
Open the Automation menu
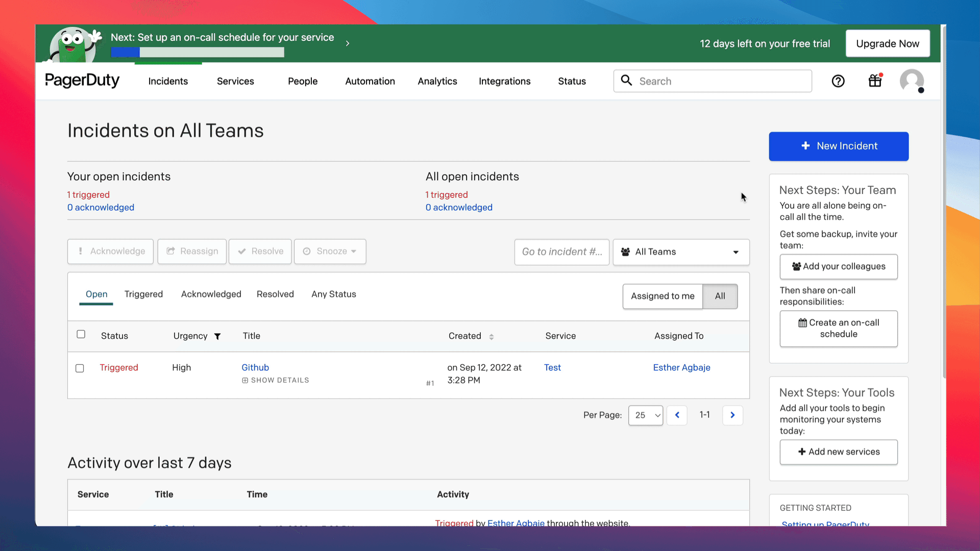(x=370, y=81)
